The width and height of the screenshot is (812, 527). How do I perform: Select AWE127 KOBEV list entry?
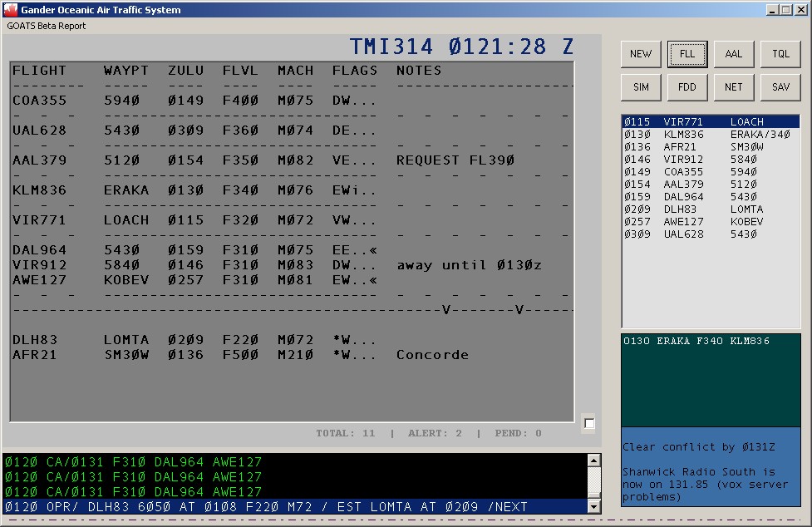pos(711,222)
